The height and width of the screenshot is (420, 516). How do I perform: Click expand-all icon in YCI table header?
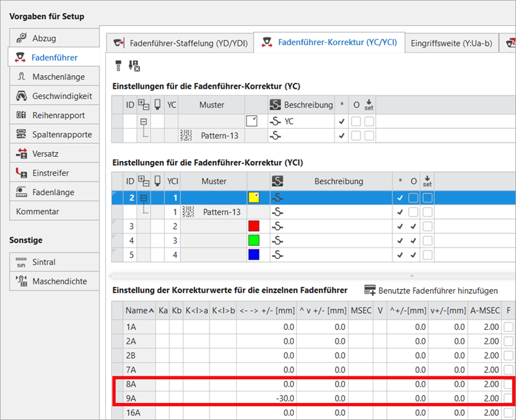[143, 181]
